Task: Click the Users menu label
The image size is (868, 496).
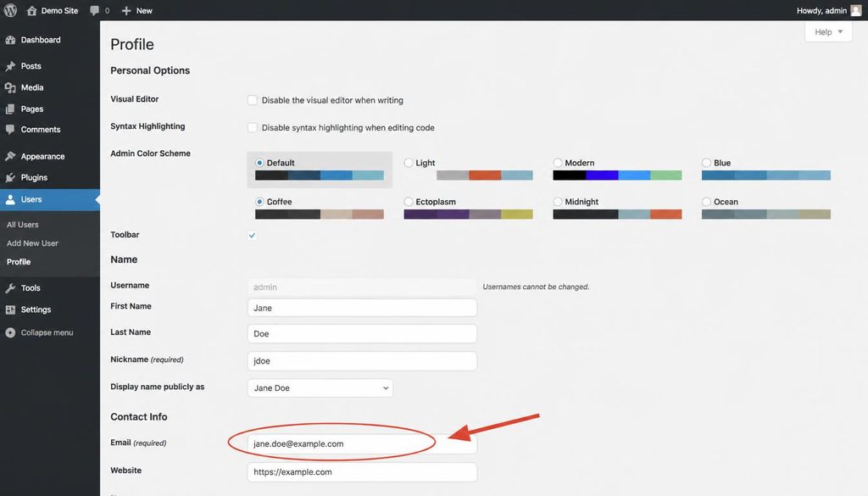Action: 31,199
